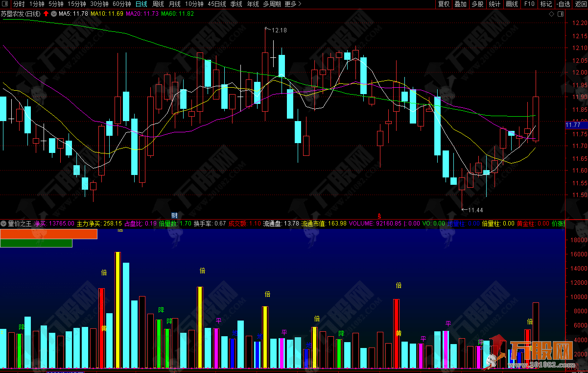Click the 返回 back button

coord(580,4)
